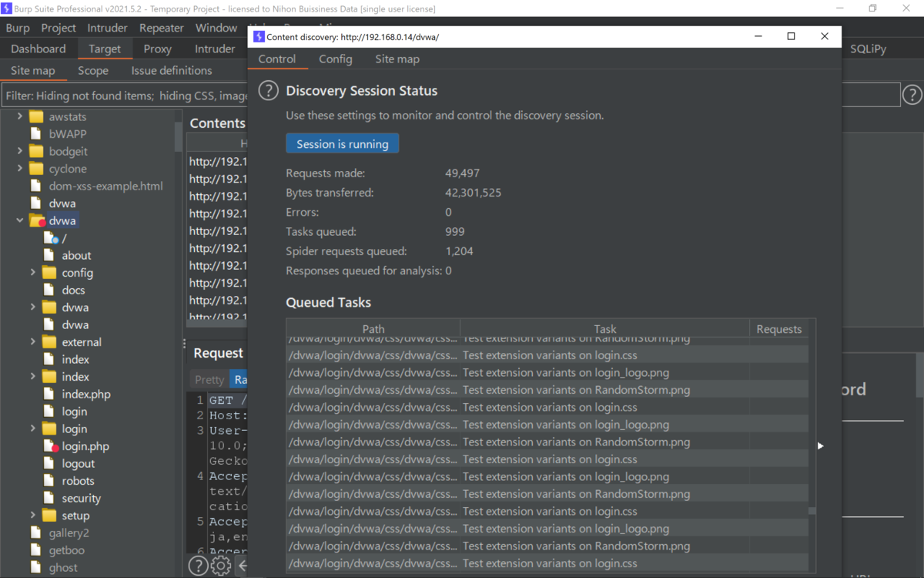924x578 pixels.
Task: Click the help icon beside Discovery Session Status
Action: (x=268, y=90)
